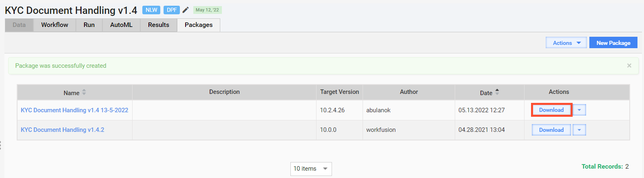Viewport: 644px width, 178px height.
Task: Sort packages by Name column arrows
Action: 84,92
